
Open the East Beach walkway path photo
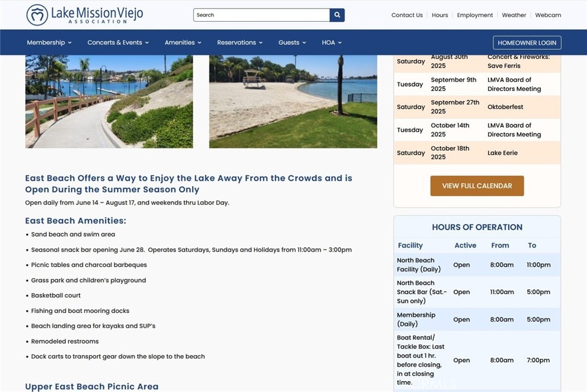(109, 101)
